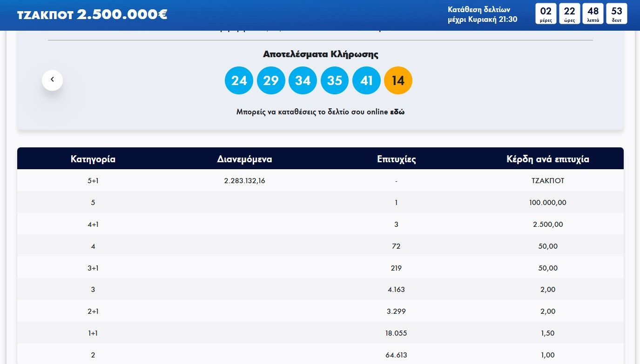The width and height of the screenshot is (640, 364).
Task: Click the blue ball number 29
Action: (x=271, y=80)
